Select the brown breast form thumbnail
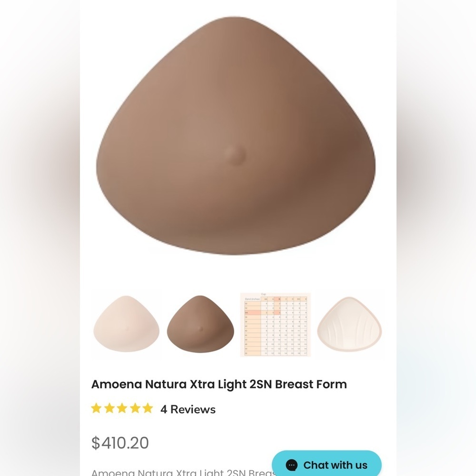The width and height of the screenshot is (476, 476). coord(200,324)
